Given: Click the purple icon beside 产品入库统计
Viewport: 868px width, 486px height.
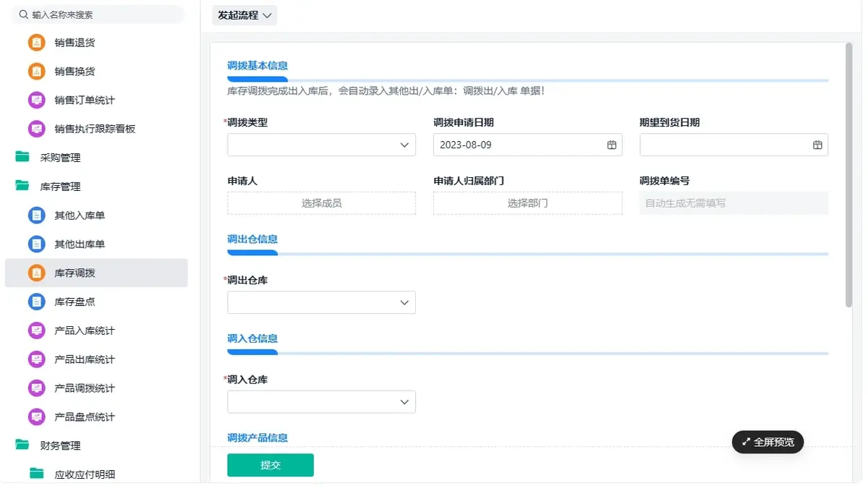Looking at the screenshot, I should 36,331.
